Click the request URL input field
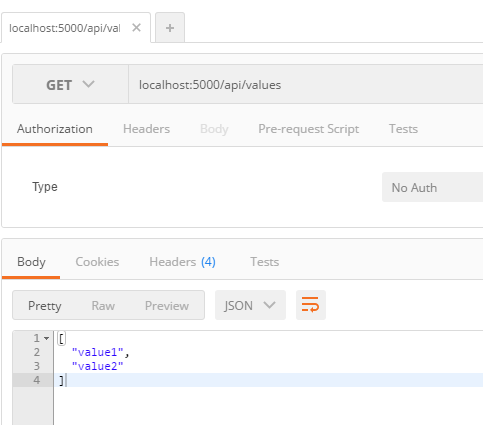The image size is (483, 425). pos(306,85)
